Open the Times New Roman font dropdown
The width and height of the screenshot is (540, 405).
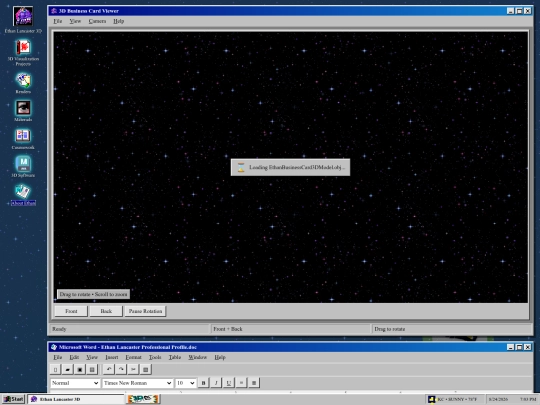pos(137,383)
